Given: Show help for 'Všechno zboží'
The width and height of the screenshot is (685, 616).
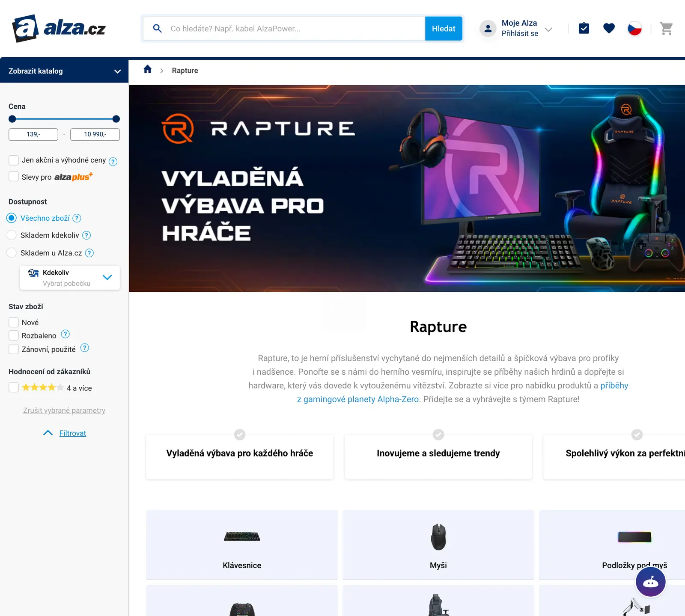Looking at the screenshot, I should (77, 218).
